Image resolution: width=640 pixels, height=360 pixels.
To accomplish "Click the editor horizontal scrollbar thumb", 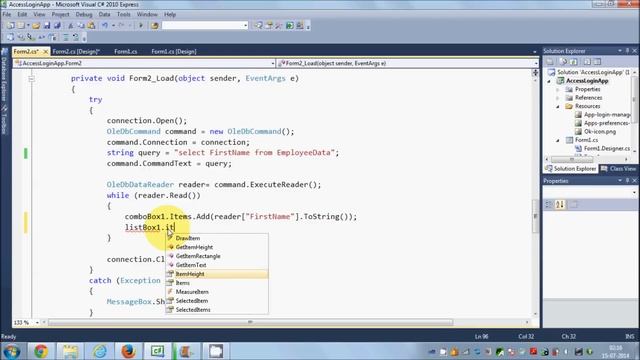I will click(x=251, y=322).
